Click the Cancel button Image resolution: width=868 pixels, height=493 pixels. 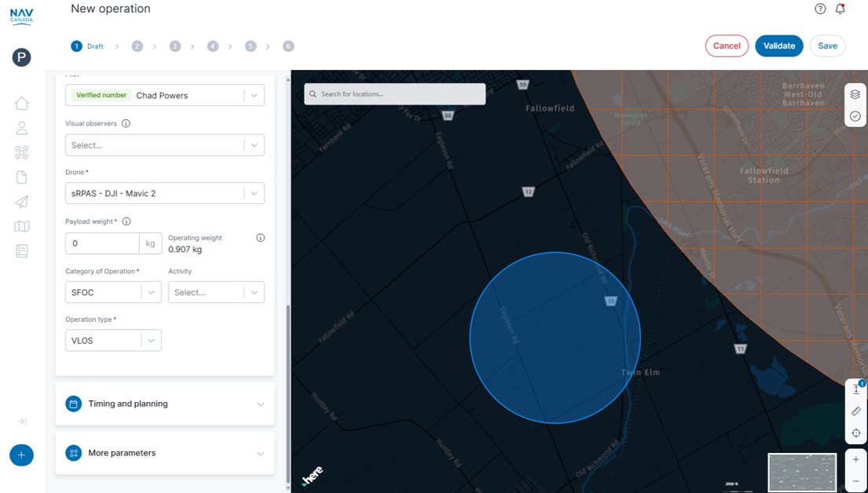pyautogui.click(x=727, y=46)
